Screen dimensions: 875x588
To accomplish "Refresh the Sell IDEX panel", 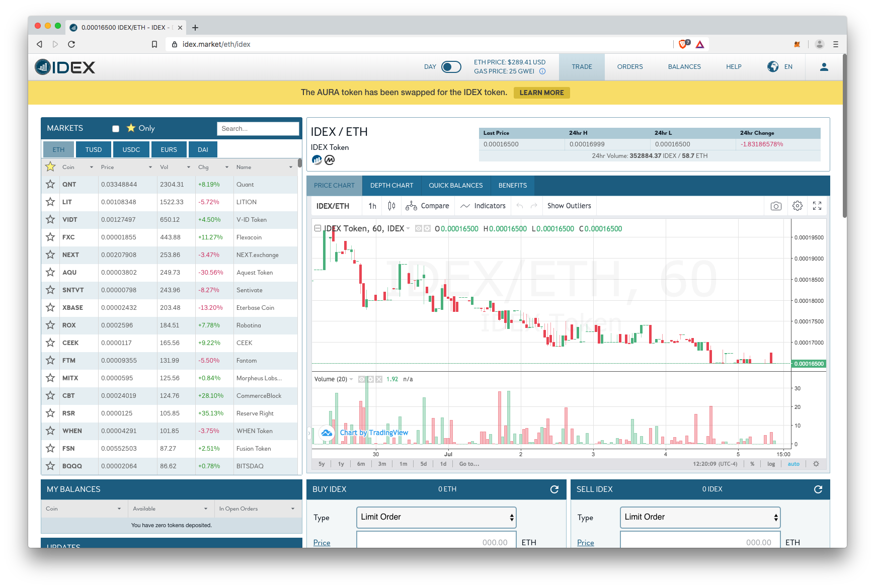I will 818,489.
